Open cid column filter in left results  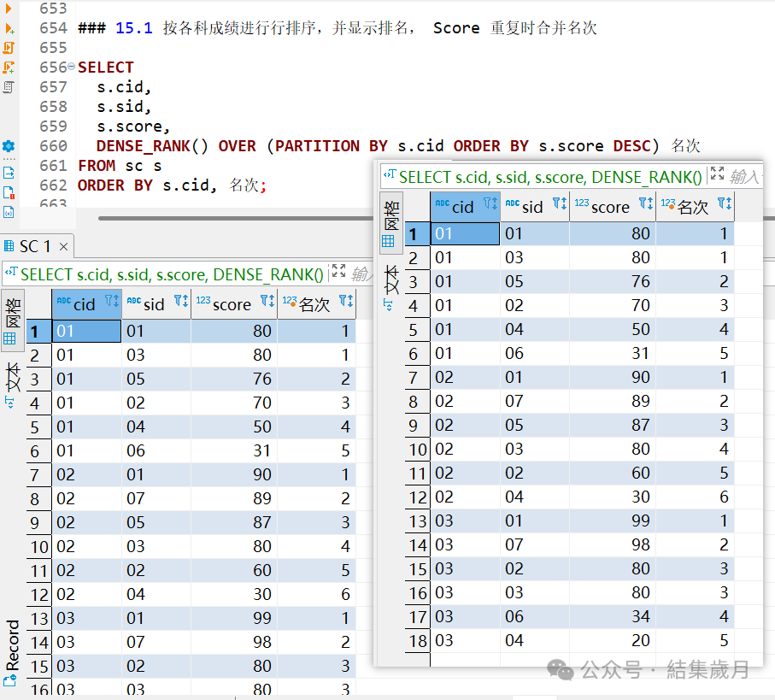(x=112, y=301)
